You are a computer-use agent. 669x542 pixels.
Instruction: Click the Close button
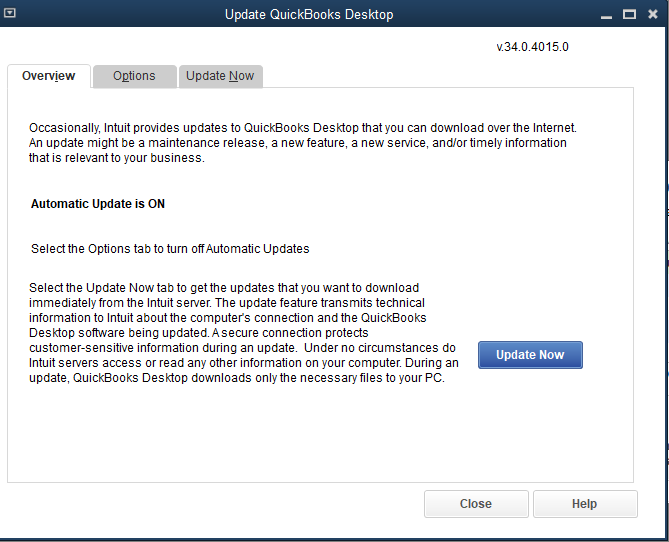tap(476, 504)
